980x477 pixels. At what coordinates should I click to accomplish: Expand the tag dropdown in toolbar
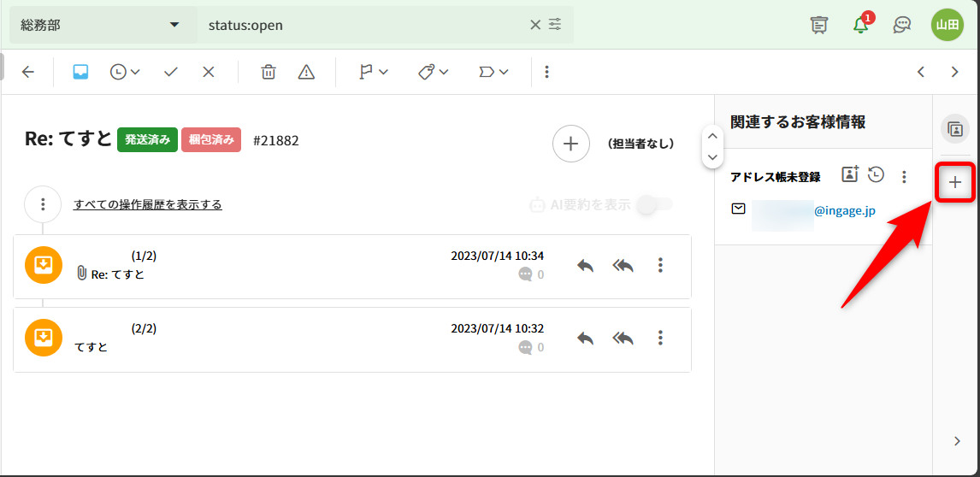[x=433, y=72]
